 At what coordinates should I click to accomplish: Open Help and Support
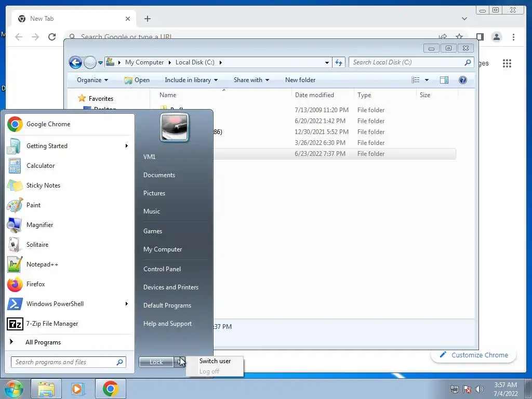click(x=167, y=324)
